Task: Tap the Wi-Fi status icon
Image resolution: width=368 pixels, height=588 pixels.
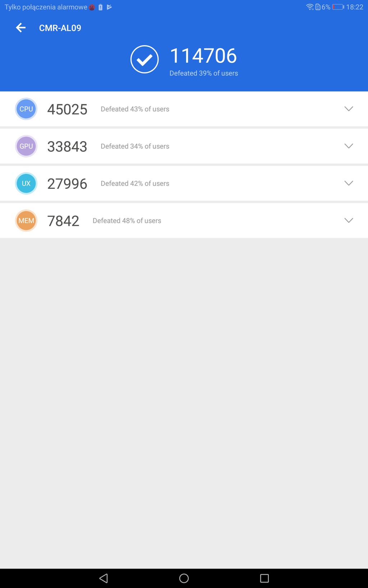Action: [309, 7]
